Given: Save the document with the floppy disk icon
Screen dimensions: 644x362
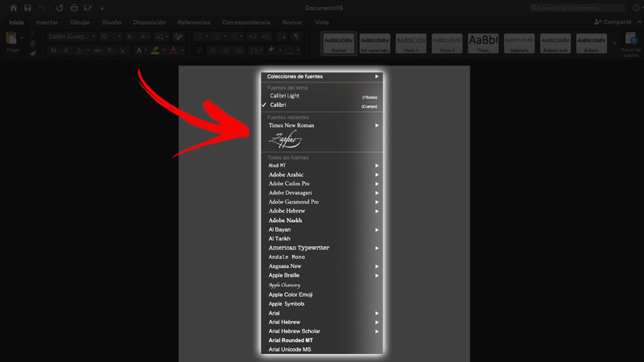Looking at the screenshot, I should click(27, 8).
